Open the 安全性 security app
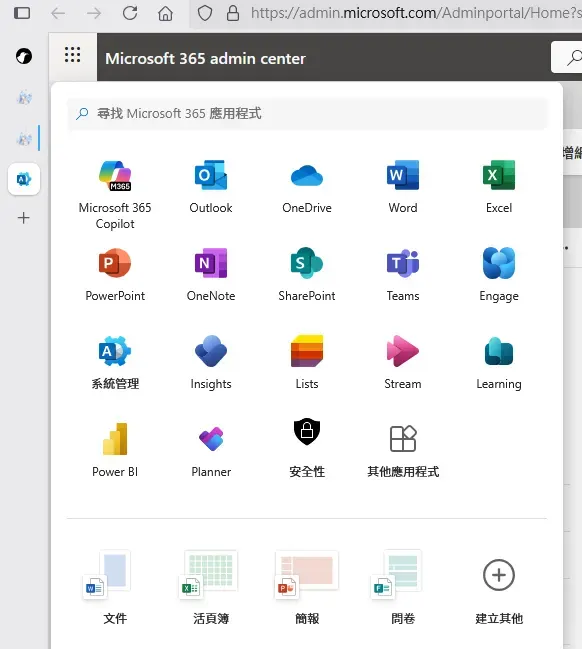The image size is (582, 649). point(307,448)
